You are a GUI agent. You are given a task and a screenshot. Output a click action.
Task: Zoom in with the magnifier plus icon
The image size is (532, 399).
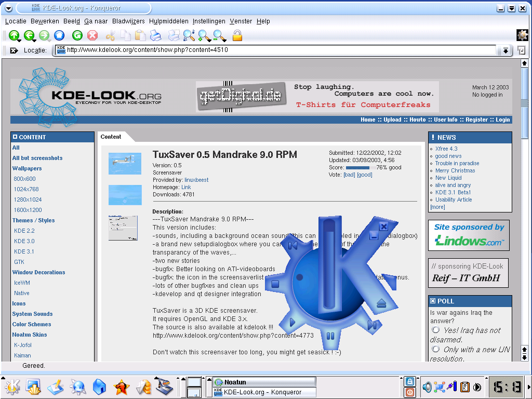point(203,35)
